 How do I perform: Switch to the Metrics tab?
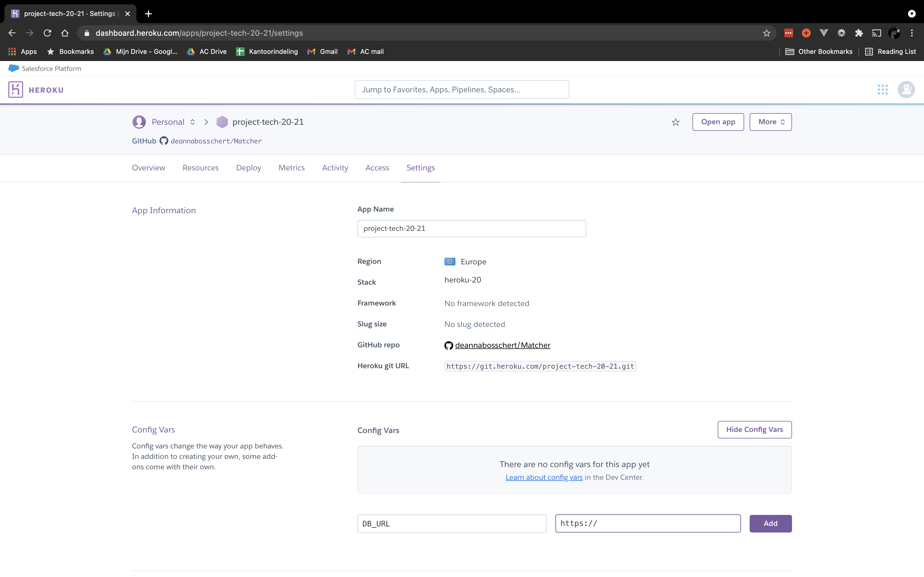tap(291, 168)
